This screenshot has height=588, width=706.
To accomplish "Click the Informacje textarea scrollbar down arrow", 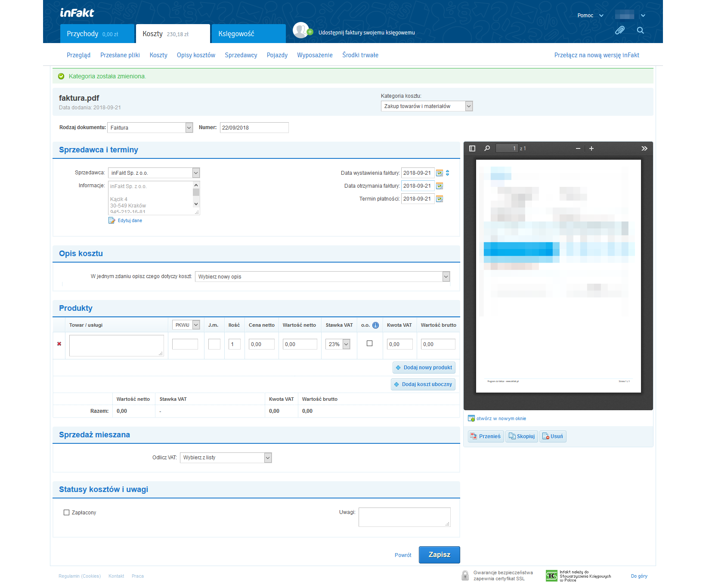I will [x=196, y=204].
